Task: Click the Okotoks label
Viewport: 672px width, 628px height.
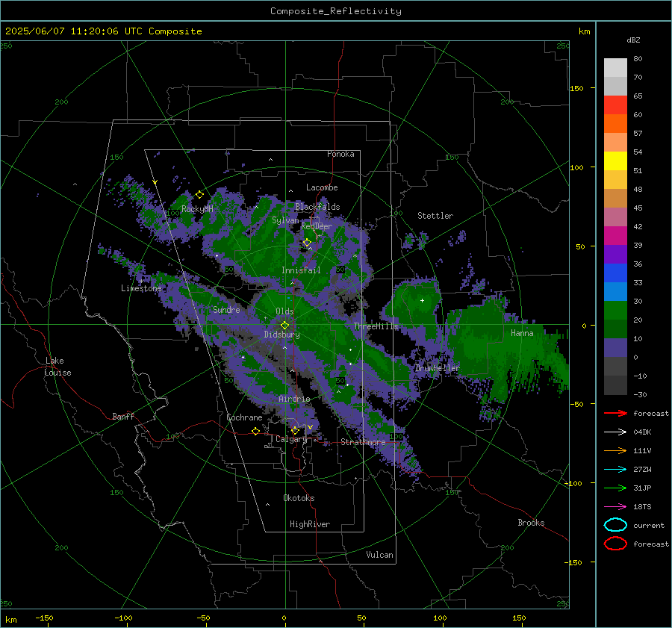Action: pos(299,498)
